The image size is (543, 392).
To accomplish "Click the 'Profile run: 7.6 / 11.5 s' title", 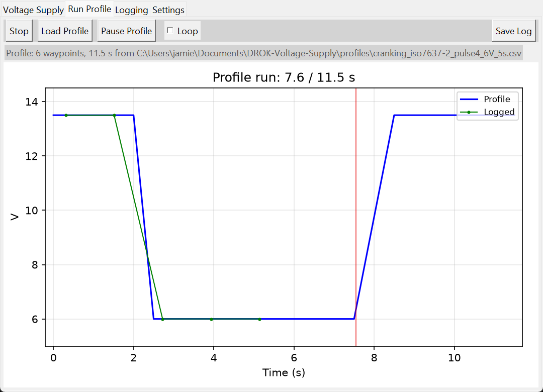I will pyautogui.click(x=284, y=77).
